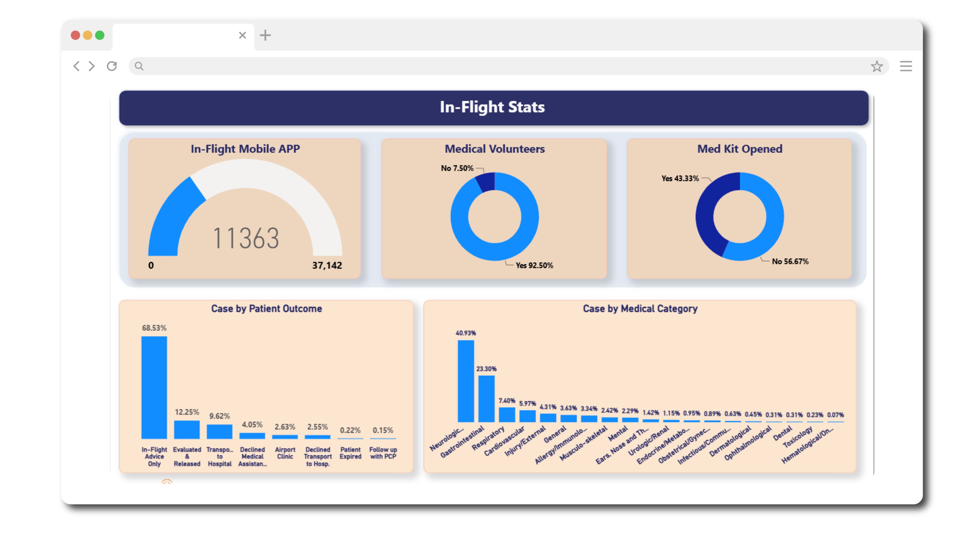Screen dimensions: 980x534
Task: Click the dark blue No segment of Medical Volunteers donut
Action: coord(486,182)
